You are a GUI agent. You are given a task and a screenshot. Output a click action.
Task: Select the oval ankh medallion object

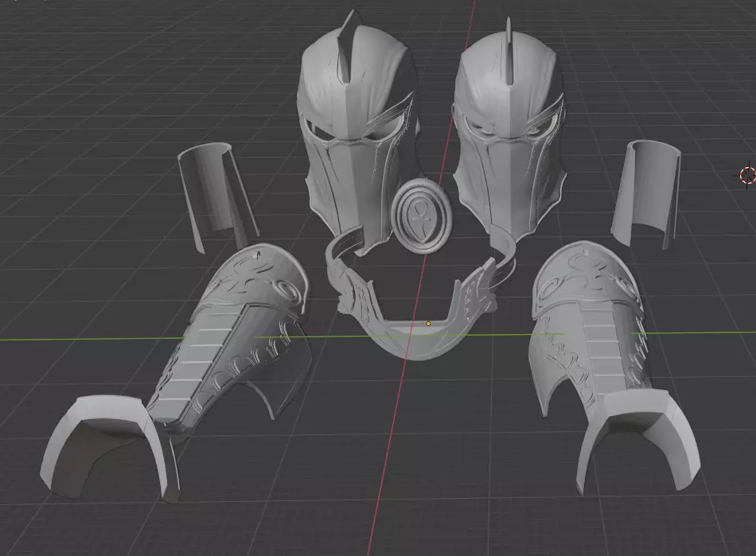tap(422, 215)
